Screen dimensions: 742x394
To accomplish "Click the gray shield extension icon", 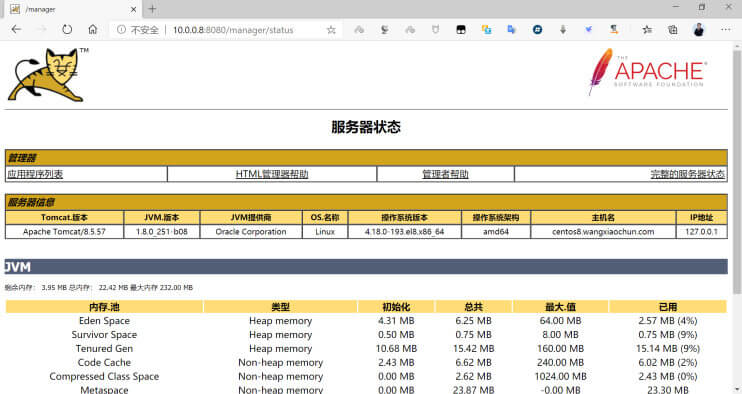I will (435, 30).
